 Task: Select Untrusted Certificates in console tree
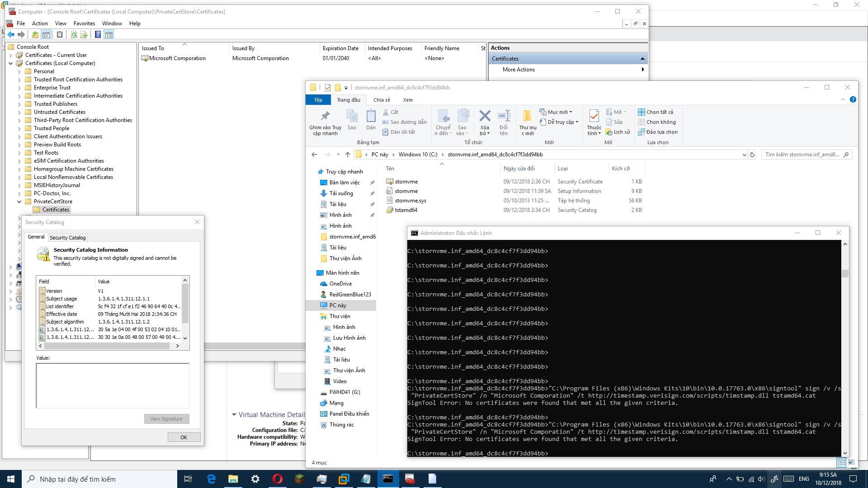coord(59,112)
